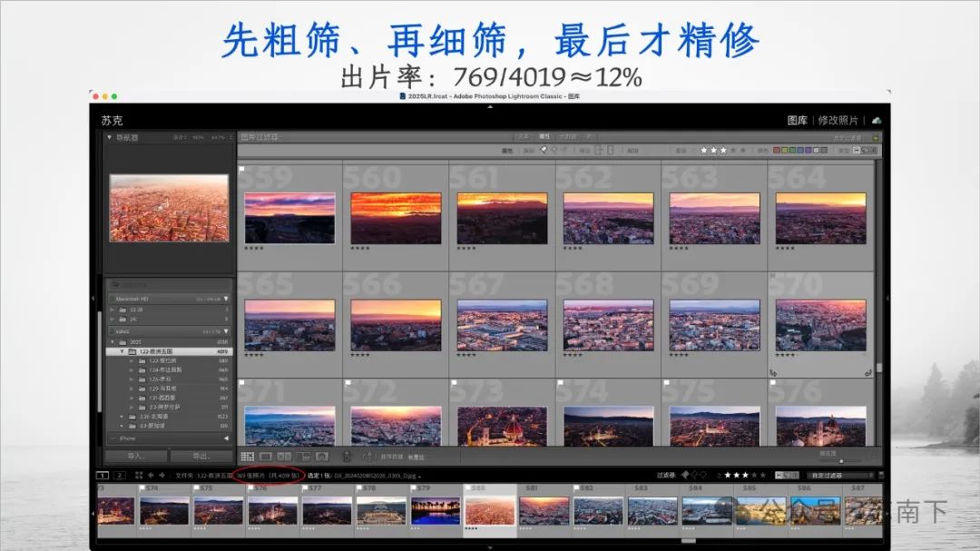The height and width of the screenshot is (551, 980).
Task: Toggle the flag on photo 572
Action: point(348,383)
